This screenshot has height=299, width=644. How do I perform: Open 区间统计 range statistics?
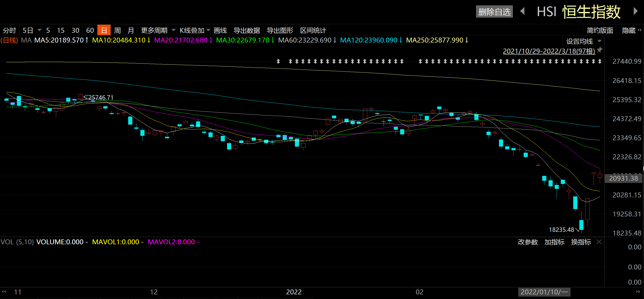click(x=313, y=30)
